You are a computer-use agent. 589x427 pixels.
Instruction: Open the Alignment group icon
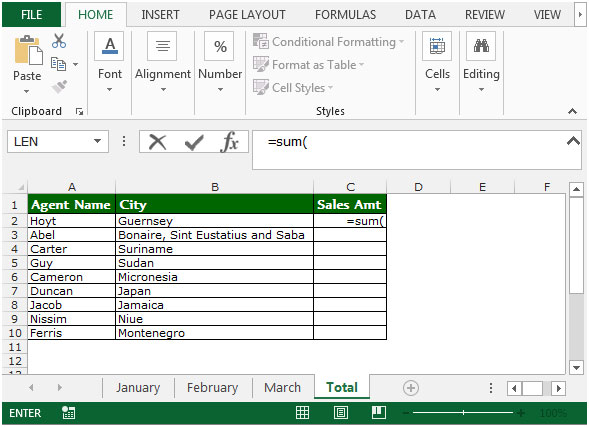162,46
